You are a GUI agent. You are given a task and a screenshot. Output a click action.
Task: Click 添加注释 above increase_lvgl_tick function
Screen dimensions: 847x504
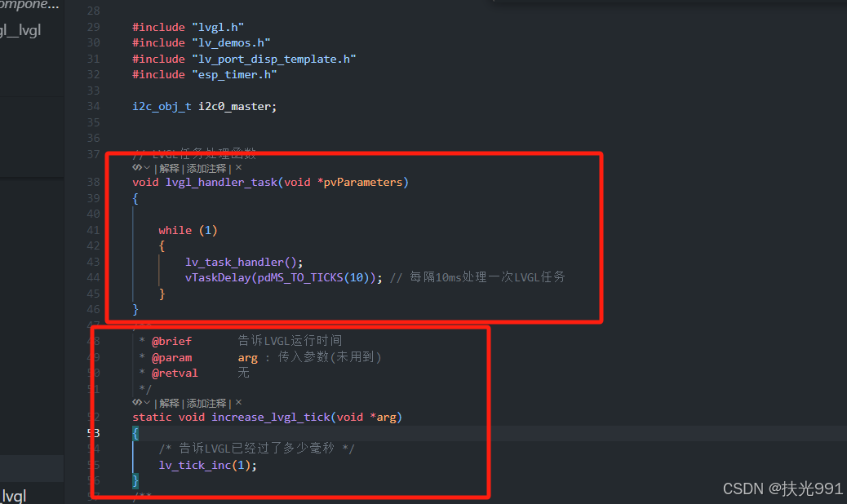(205, 402)
